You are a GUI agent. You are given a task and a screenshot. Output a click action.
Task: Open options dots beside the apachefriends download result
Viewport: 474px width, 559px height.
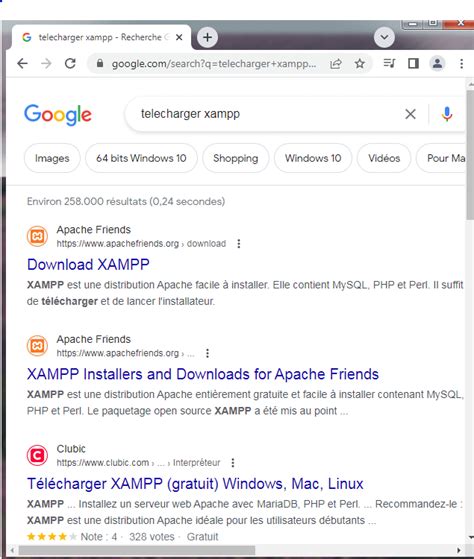[239, 243]
